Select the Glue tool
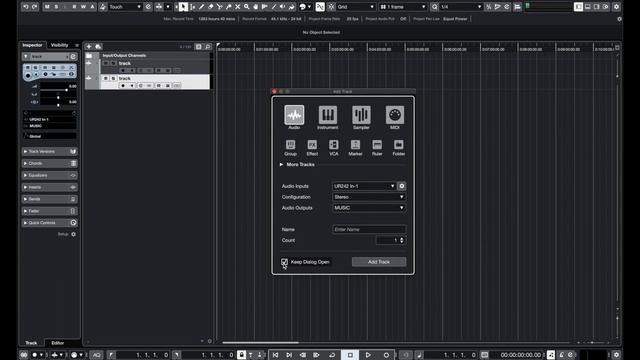Viewport: 640px width, 360px height. click(229, 7)
